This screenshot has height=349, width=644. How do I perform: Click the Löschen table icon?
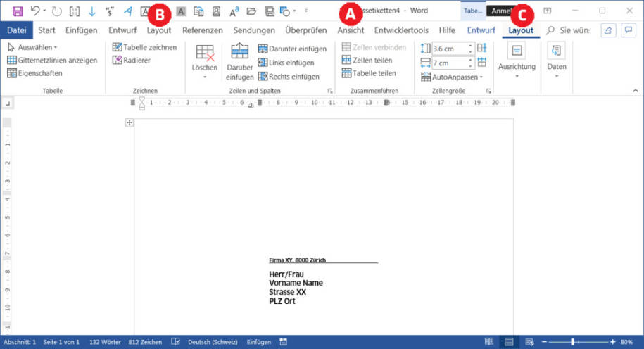click(x=205, y=53)
